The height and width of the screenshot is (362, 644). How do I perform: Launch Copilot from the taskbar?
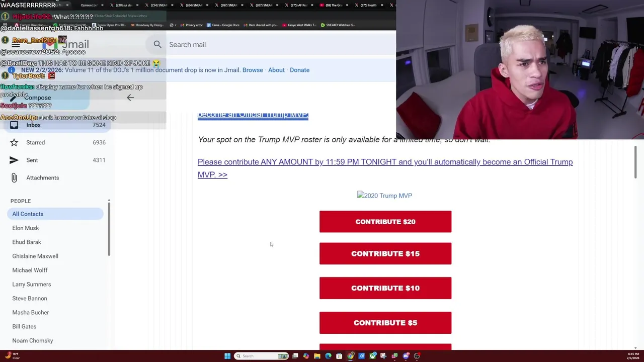(306, 356)
